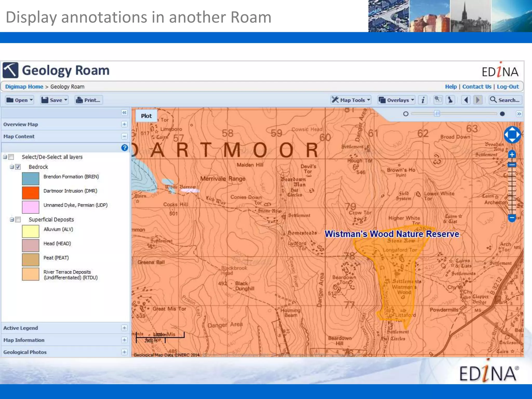Click the Overview Map section title
This screenshot has height=399, width=532.
[x=21, y=124]
